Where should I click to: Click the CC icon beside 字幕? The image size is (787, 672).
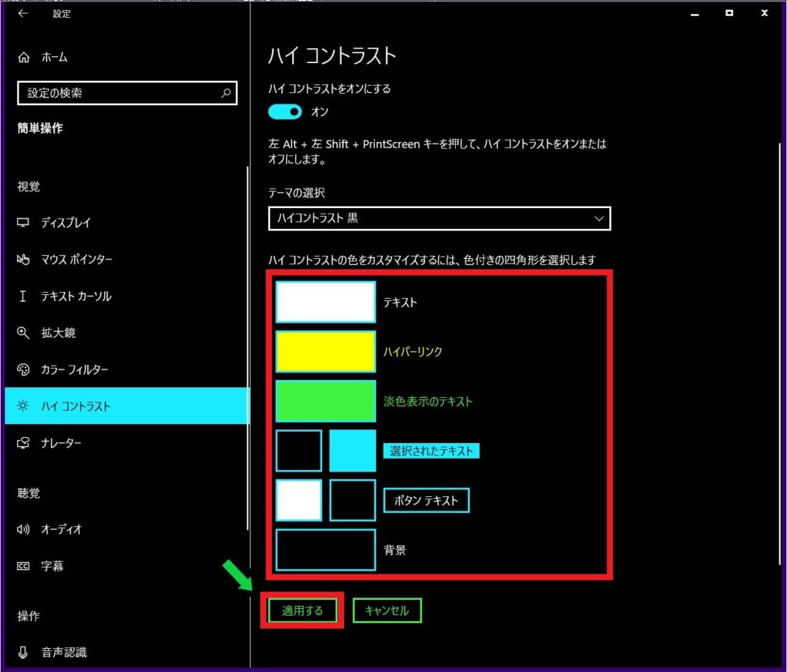pos(23,566)
